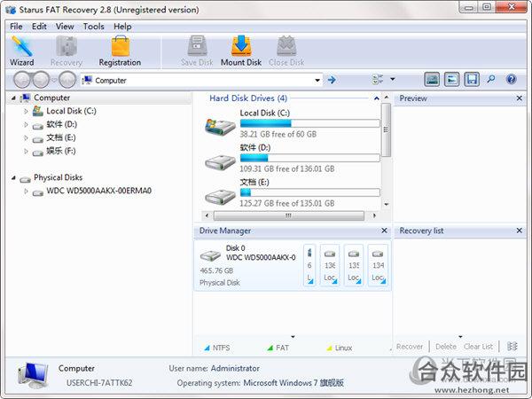Select 娱乐 (F:) in the tree

pyautogui.click(x=61, y=151)
